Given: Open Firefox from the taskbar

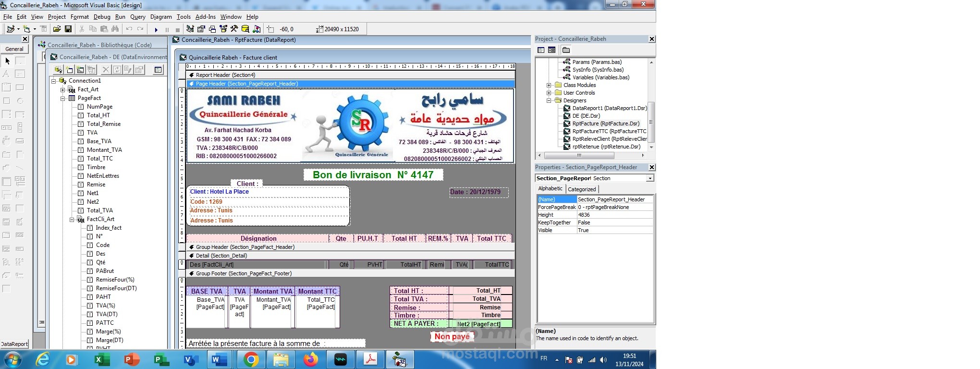Looking at the screenshot, I should 311,359.
